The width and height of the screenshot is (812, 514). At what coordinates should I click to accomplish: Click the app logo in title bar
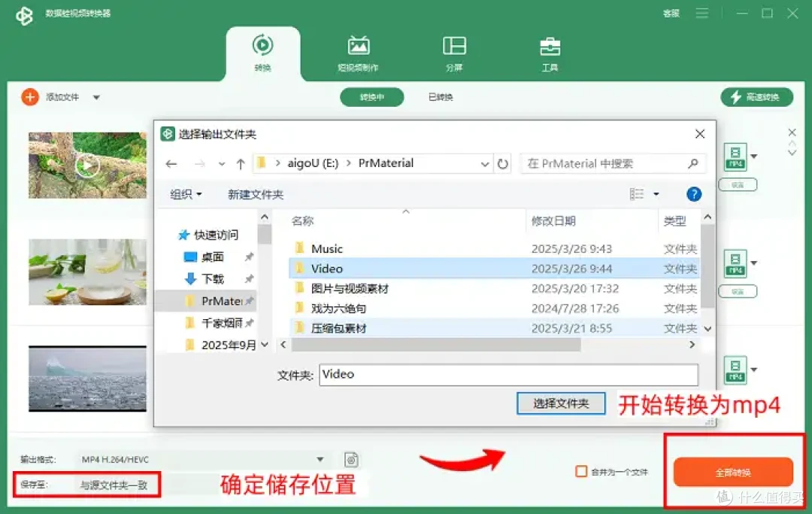pyautogui.click(x=24, y=16)
